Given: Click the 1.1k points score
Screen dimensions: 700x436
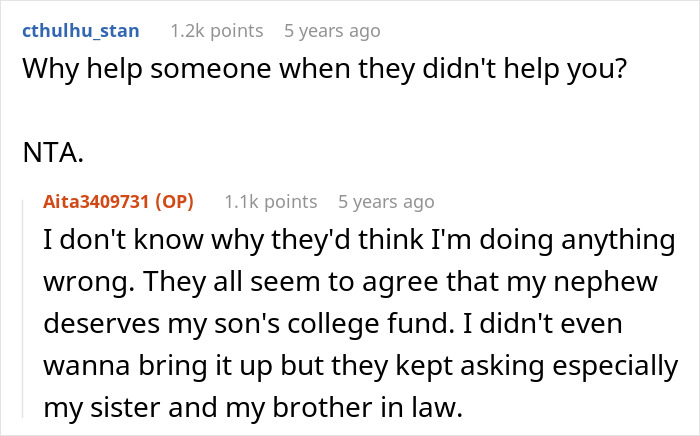Looking at the screenshot, I should click(270, 202).
